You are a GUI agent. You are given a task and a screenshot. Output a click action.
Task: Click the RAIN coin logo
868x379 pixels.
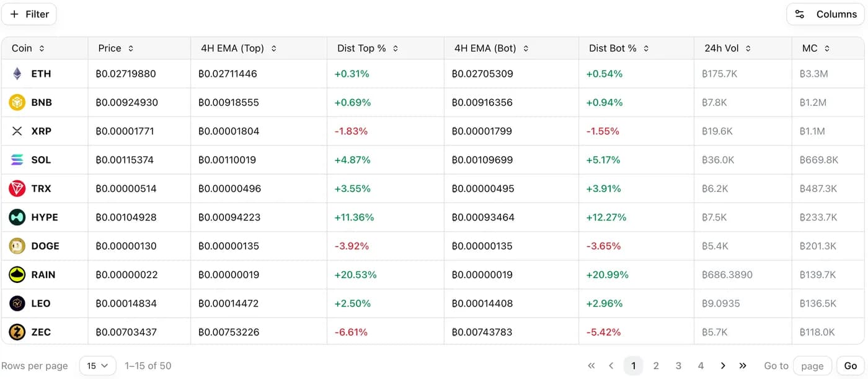coord(17,274)
